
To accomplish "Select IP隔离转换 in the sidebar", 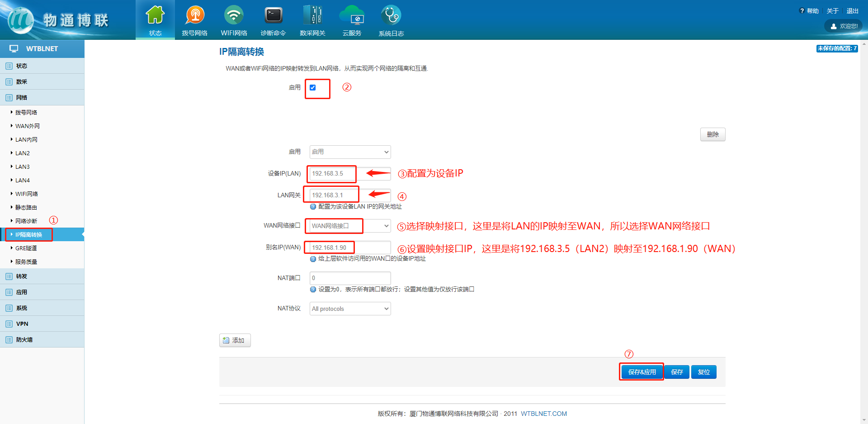I will pyautogui.click(x=28, y=234).
